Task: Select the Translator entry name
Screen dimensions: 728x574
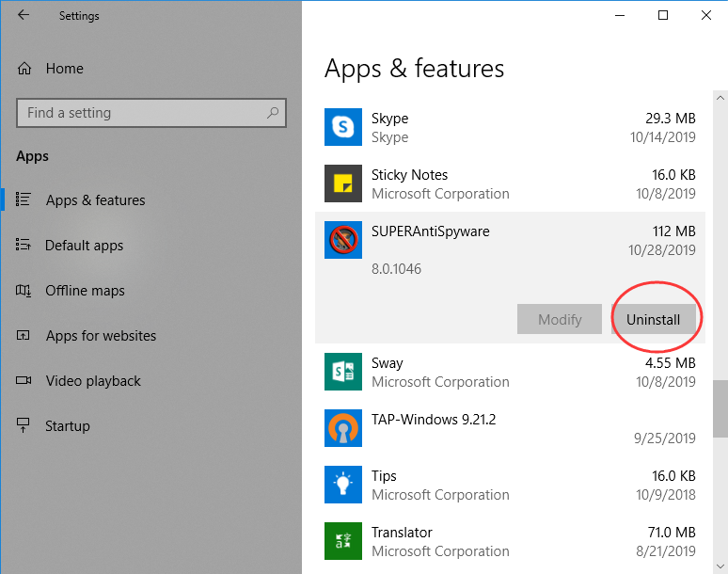Action: (x=402, y=533)
